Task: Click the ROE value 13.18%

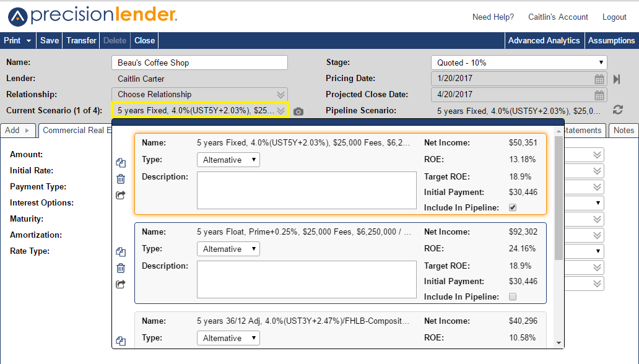Action: pos(523,159)
